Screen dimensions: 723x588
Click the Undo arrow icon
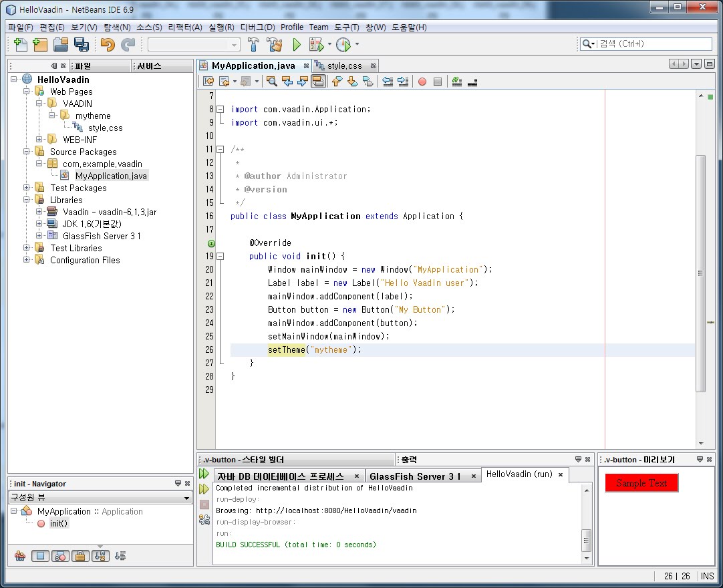[x=108, y=44]
